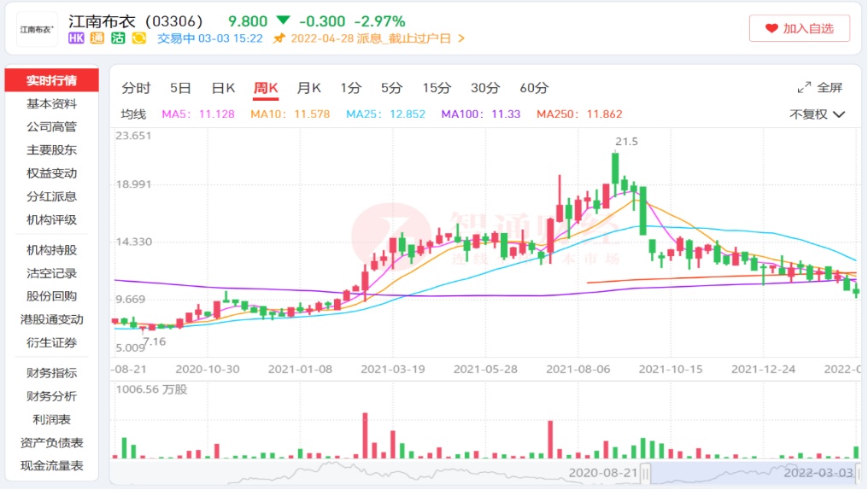Click the orange 通 Stock Connect badge

click(x=97, y=38)
